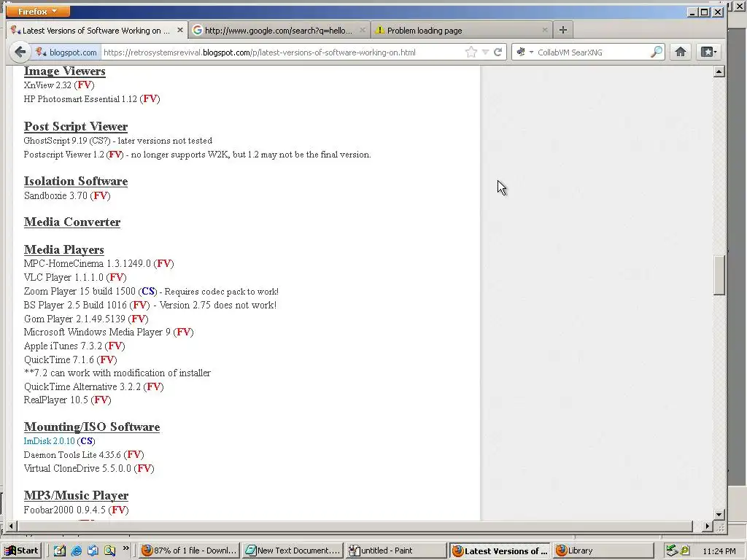Click the XnView 2.32 entry
747x560 pixels.
pos(59,85)
